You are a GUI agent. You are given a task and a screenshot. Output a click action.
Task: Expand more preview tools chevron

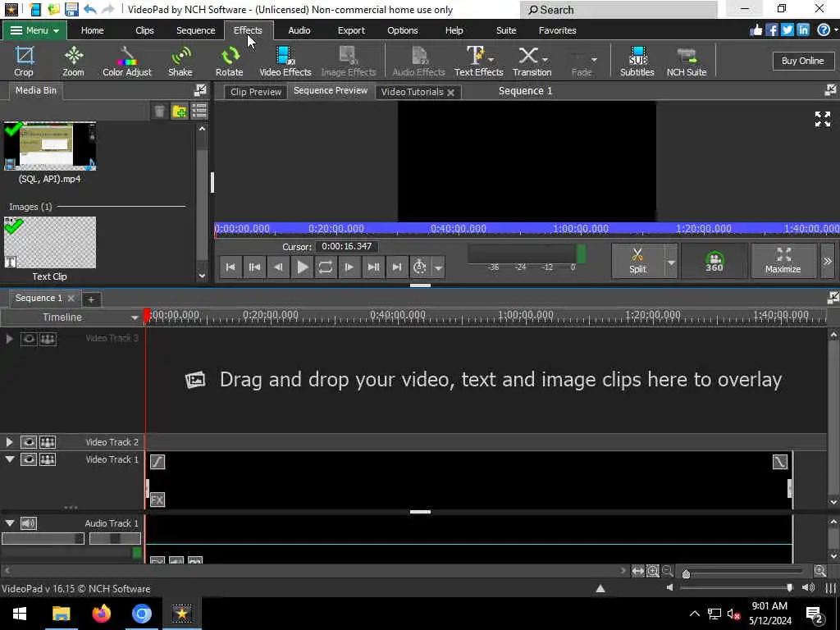tap(828, 261)
